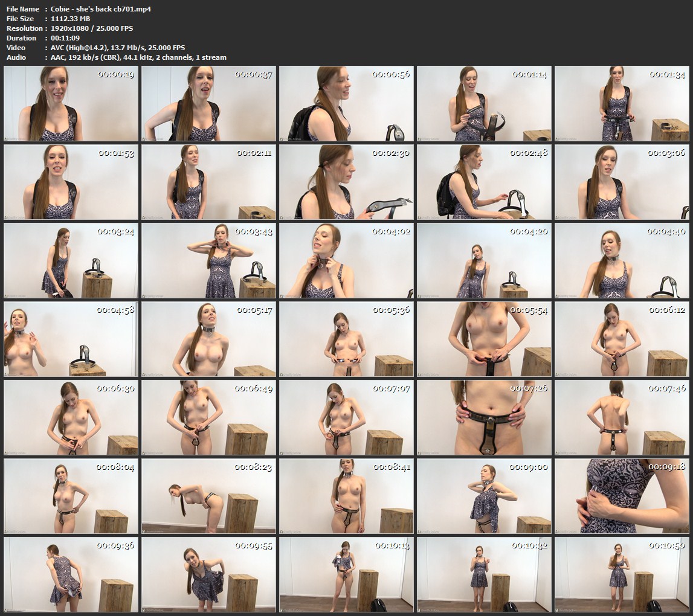Select the file size value 1112.33 MB
This screenshot has width=693, height=616.
70,19
